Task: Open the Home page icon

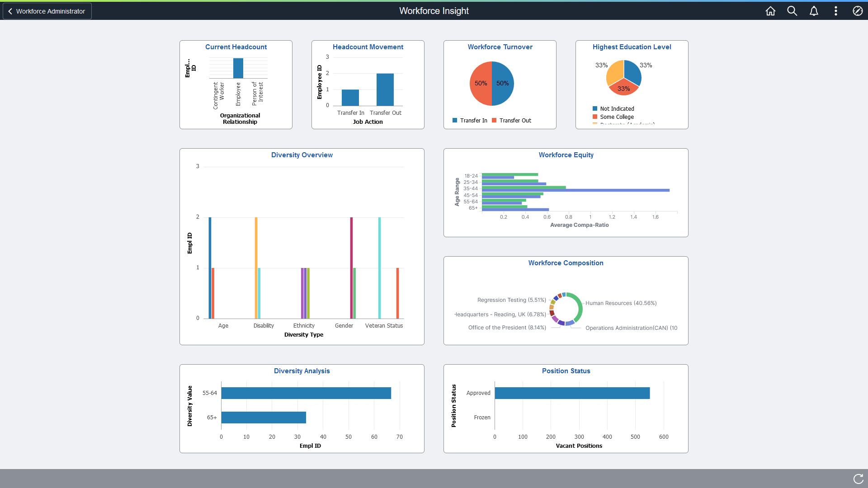Action: 770,11
